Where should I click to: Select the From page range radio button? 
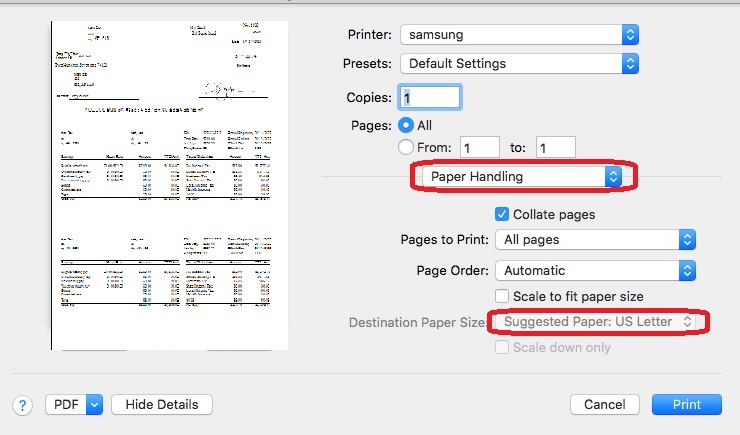407,148
